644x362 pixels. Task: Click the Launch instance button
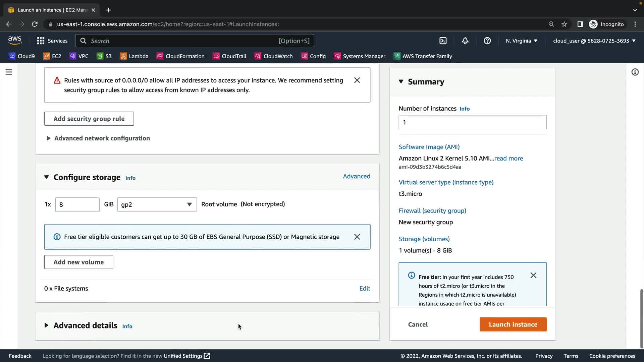[513, 324]
